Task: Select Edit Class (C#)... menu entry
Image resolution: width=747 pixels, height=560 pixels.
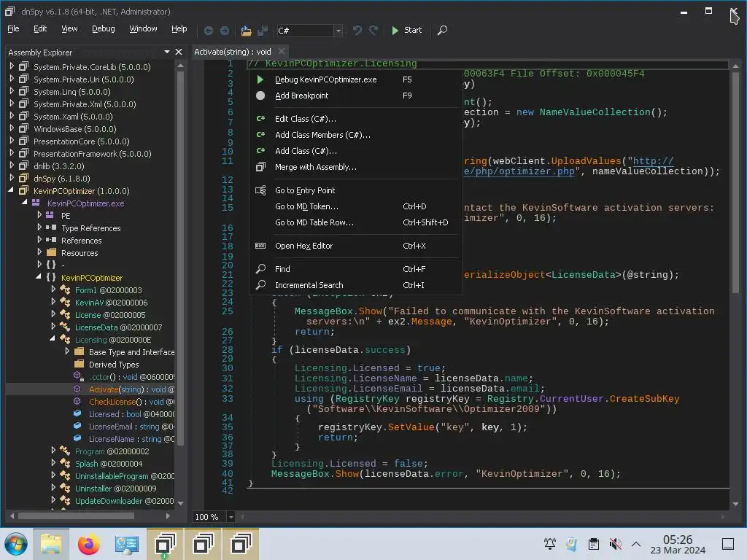Action: pyautogui.click(x=355, y=119)
